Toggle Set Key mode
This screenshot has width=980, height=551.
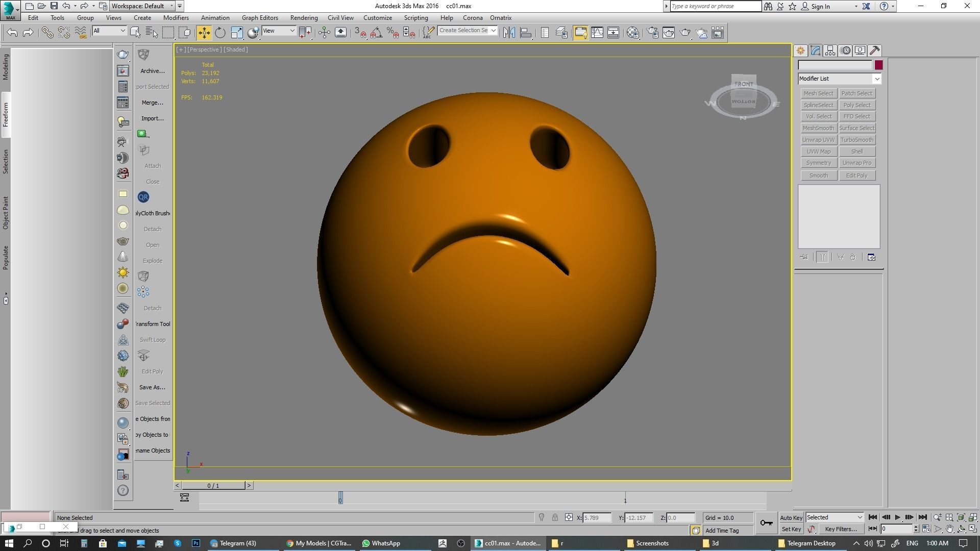[x=791, y=529]
